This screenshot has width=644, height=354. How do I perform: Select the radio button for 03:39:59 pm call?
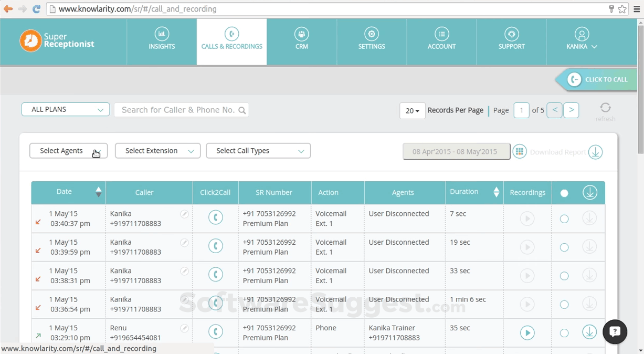pos(564,247)
